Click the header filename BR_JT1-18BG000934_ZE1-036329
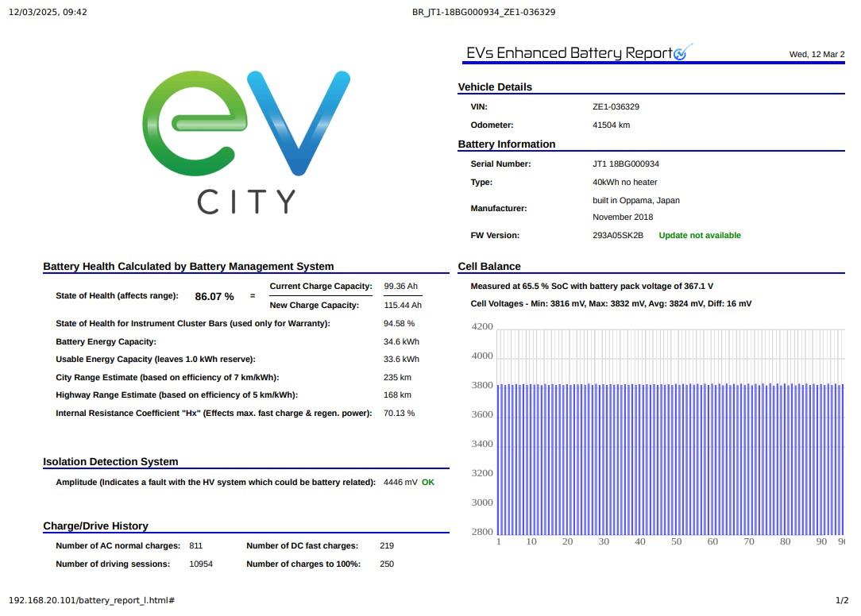Image resolution: width=861 pixels, height=616 pixels. point(484,12)
